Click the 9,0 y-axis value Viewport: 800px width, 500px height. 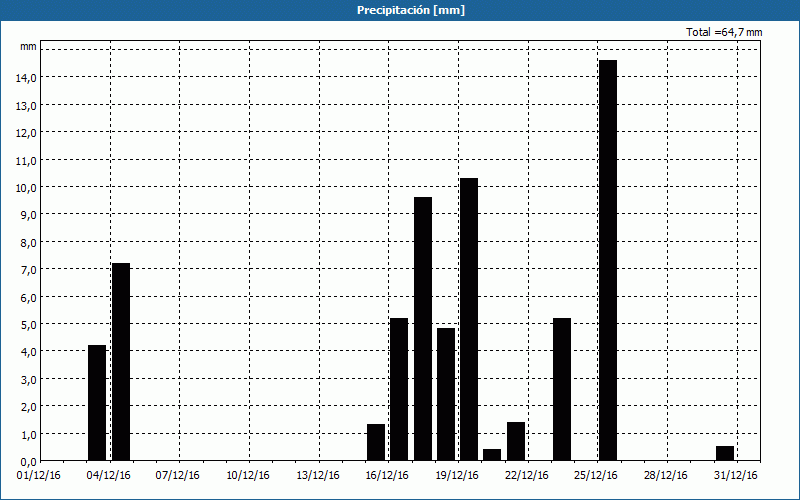[29, 215]
